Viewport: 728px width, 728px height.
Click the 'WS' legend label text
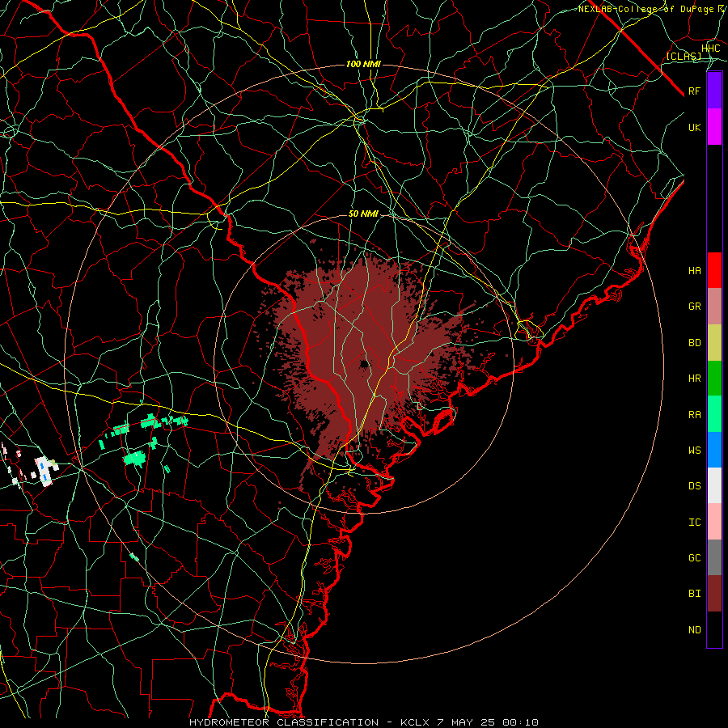695,450
